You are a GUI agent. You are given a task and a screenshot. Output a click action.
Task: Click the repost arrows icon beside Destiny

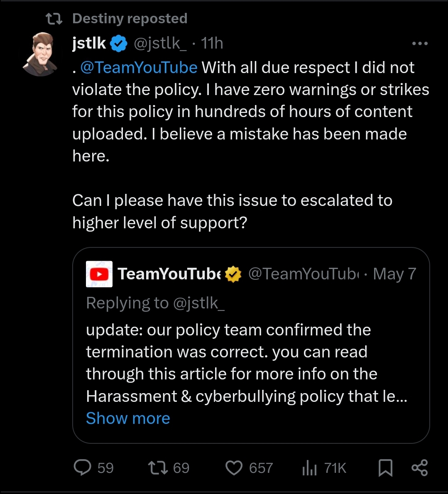pyautogui.click(x=54, y=19)
